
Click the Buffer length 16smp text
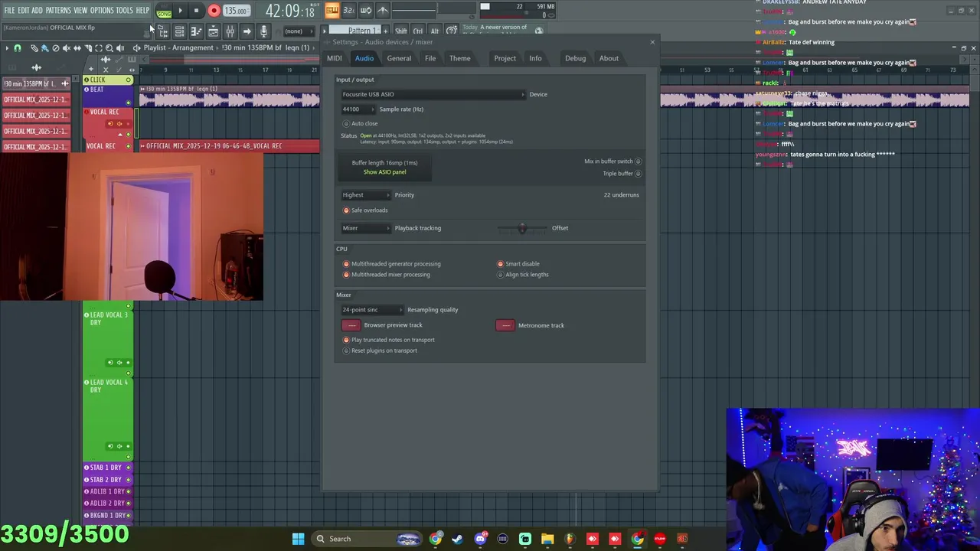384,163
